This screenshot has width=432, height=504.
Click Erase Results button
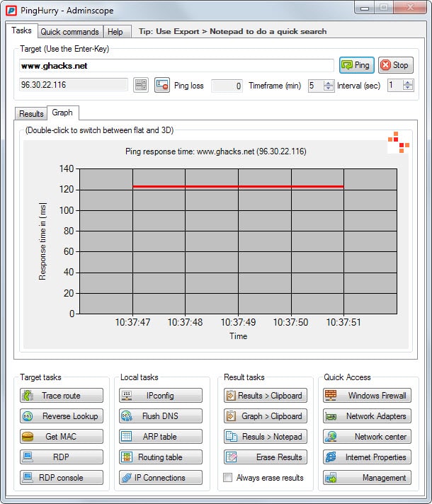pos(266,457)
